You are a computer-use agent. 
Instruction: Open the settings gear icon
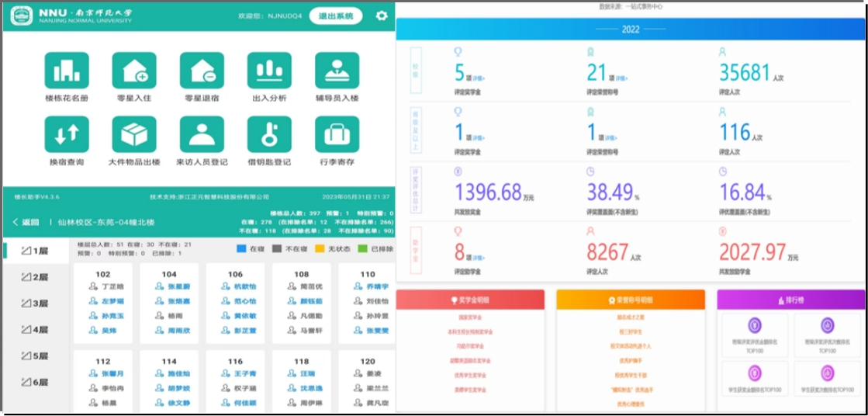tap(381, 16)
